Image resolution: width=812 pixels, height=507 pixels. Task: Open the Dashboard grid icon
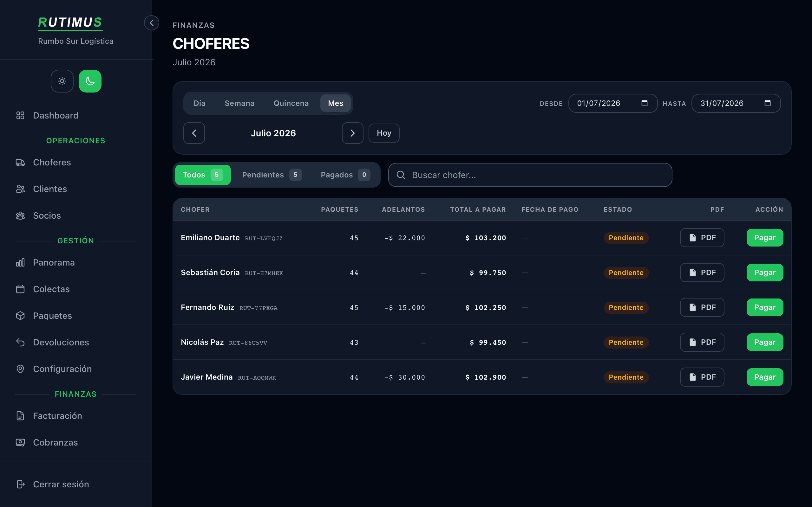click(20, 115)
